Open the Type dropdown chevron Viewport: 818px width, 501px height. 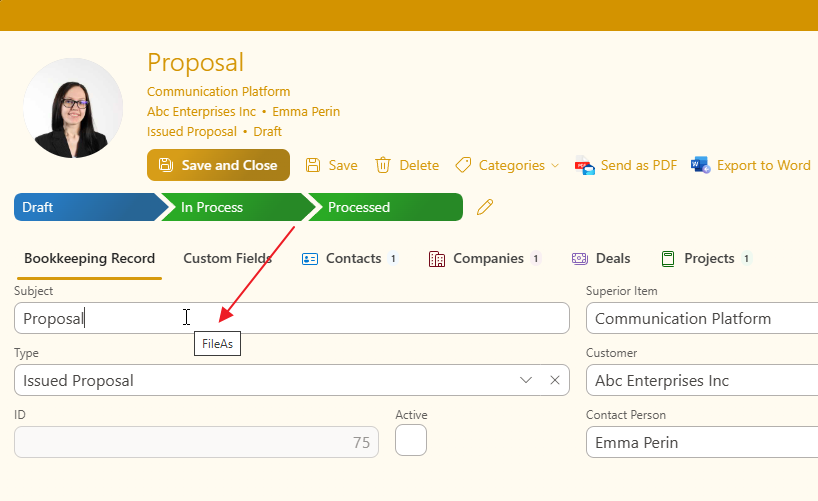coord(527,380)
